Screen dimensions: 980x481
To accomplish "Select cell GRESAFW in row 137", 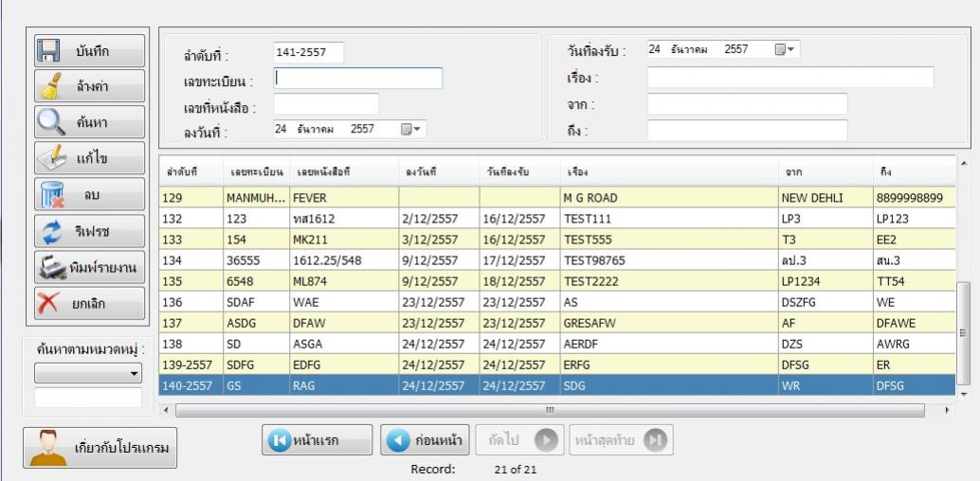I will 669,324.
